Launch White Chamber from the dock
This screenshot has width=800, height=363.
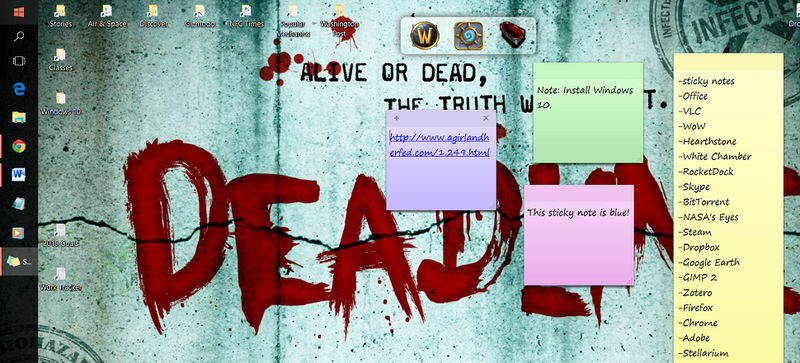click(x=513, y=36)
